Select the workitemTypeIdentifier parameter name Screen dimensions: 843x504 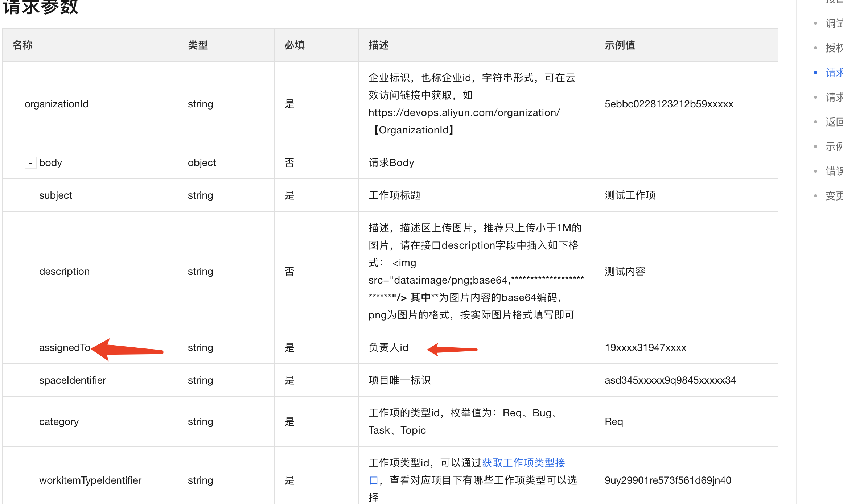(90, 480)
